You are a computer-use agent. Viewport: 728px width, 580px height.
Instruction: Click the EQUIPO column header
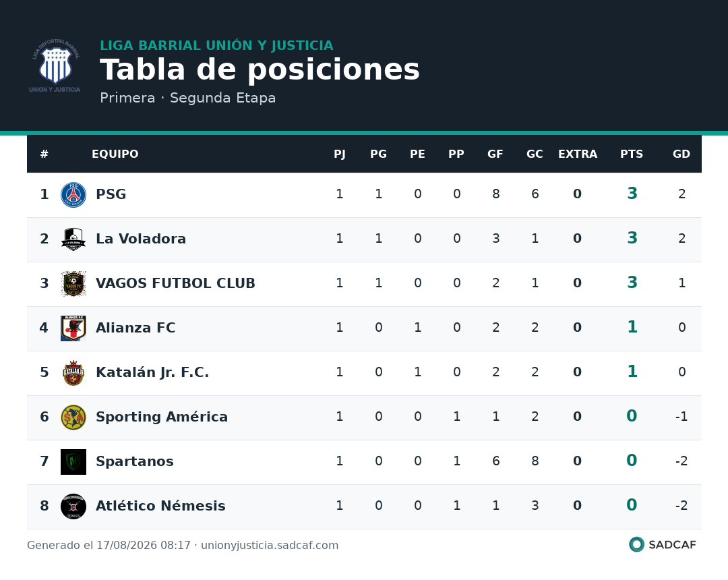coord(115,154)
